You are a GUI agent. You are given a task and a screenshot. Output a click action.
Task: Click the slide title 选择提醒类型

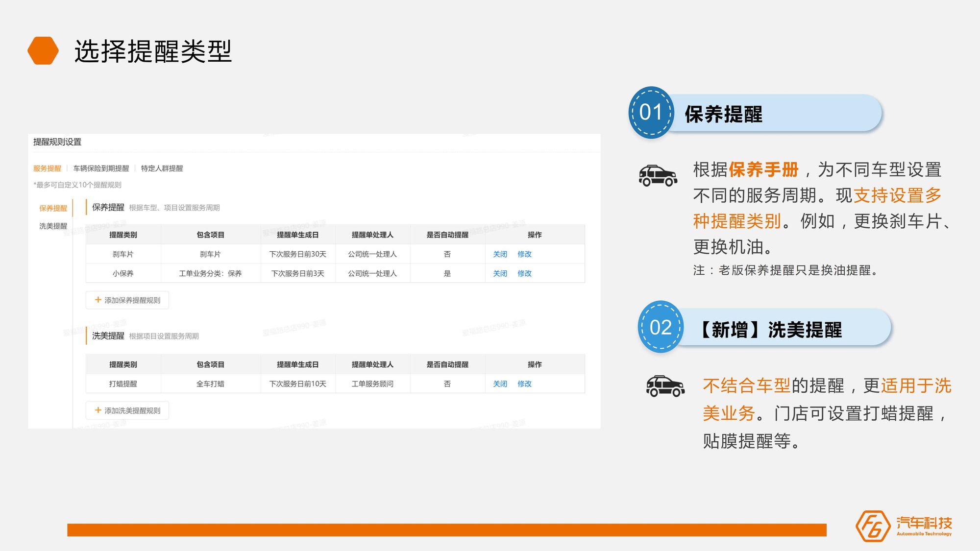click(153, 51)
